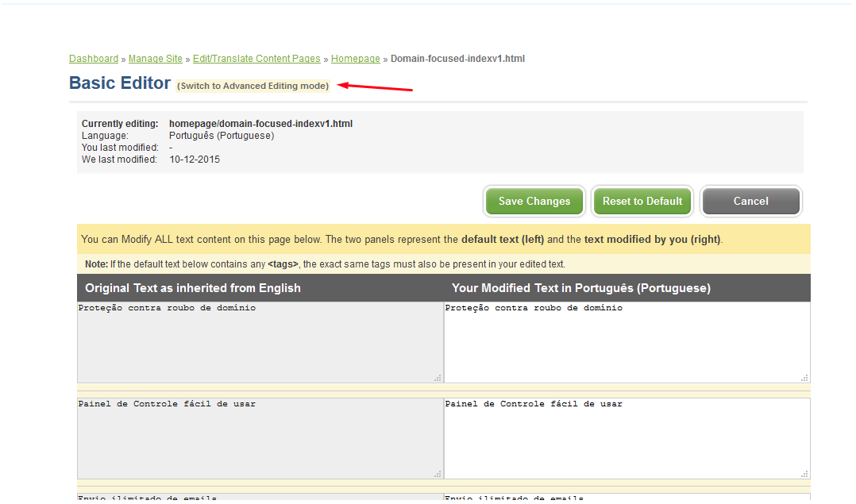856x504 pixels.
Task: Click 'Your Modified Text in Português (Portuguese)' header
Action: coord(581,288)
